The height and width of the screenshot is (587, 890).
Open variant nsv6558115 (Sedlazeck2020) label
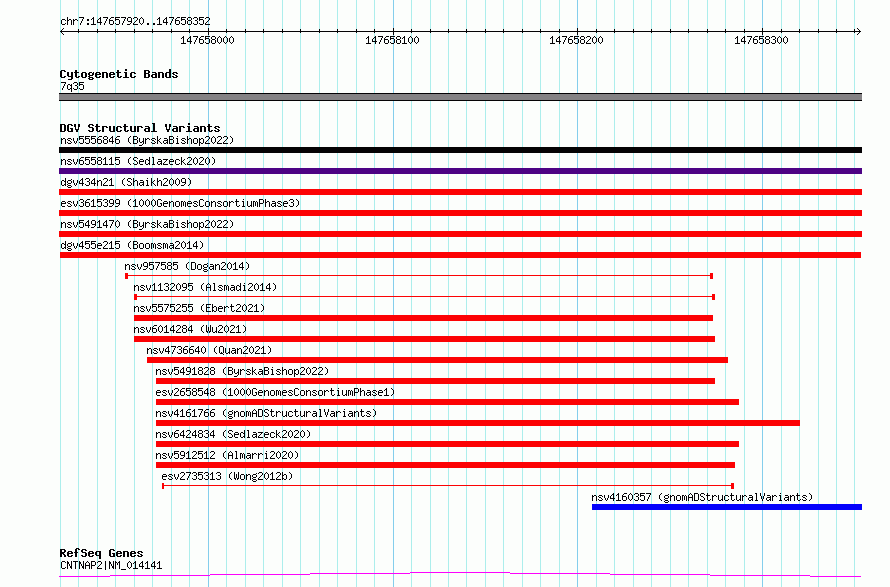[138, 161]
